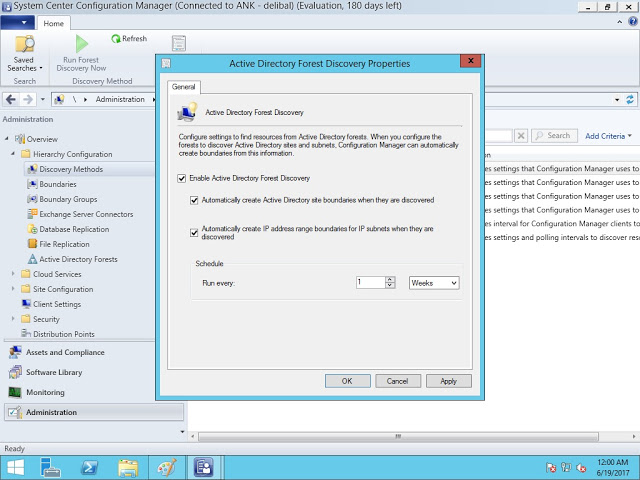This screenshot has height=480, width=640.
Task: Open the Weeks interval dropdown
Action: (x=434, y=283)
